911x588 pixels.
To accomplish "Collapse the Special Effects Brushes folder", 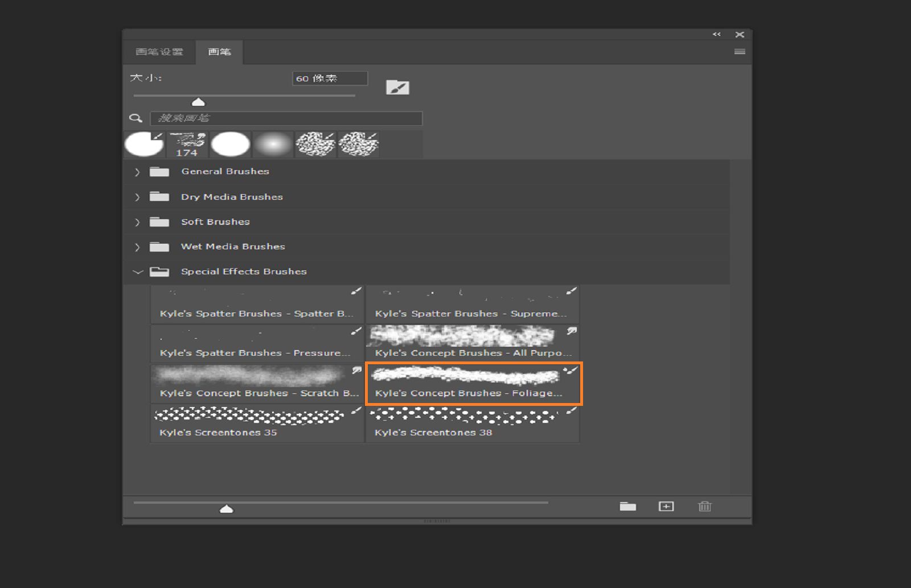I will tap(137, 272).
